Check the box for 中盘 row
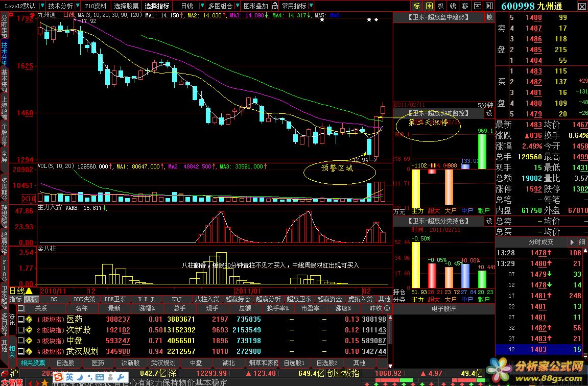Image resolution: width=588 pixels, height=386 pixels. coord(21,341)
